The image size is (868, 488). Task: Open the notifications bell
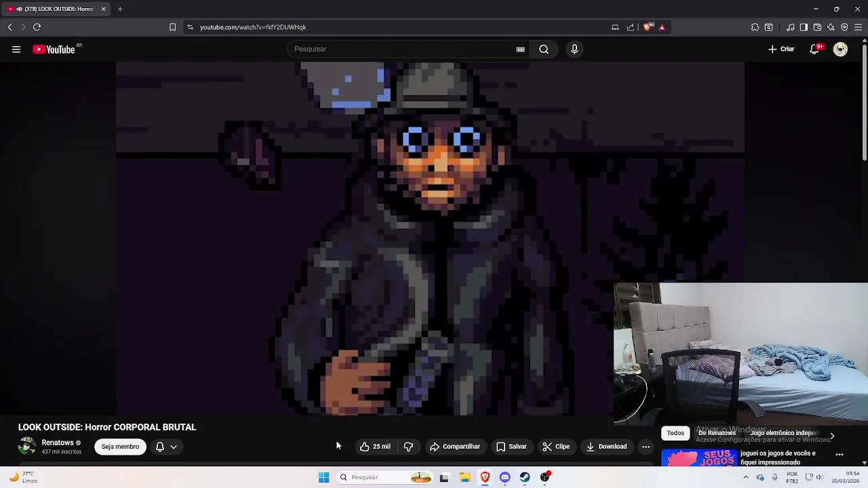814,49
